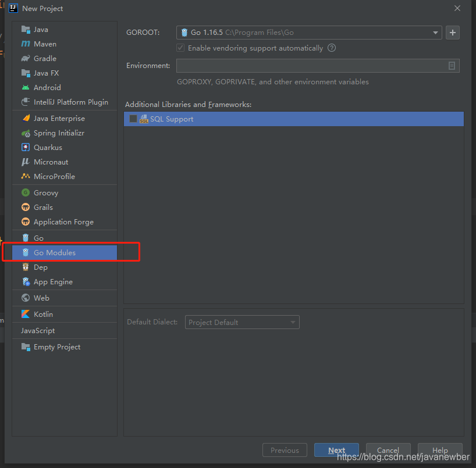Screen dimensions: 476x468
Task: Click the Go Modules gopher icon
Action: point(26,253)
